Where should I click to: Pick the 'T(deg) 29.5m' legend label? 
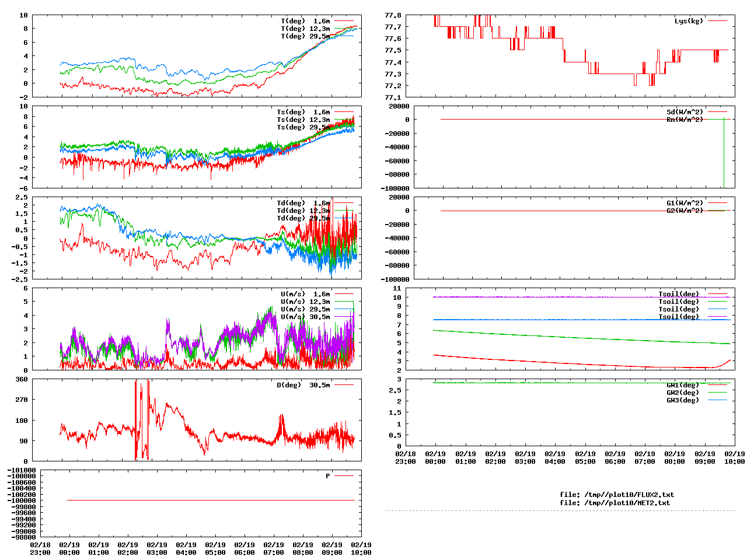click(x=305, y=36)
